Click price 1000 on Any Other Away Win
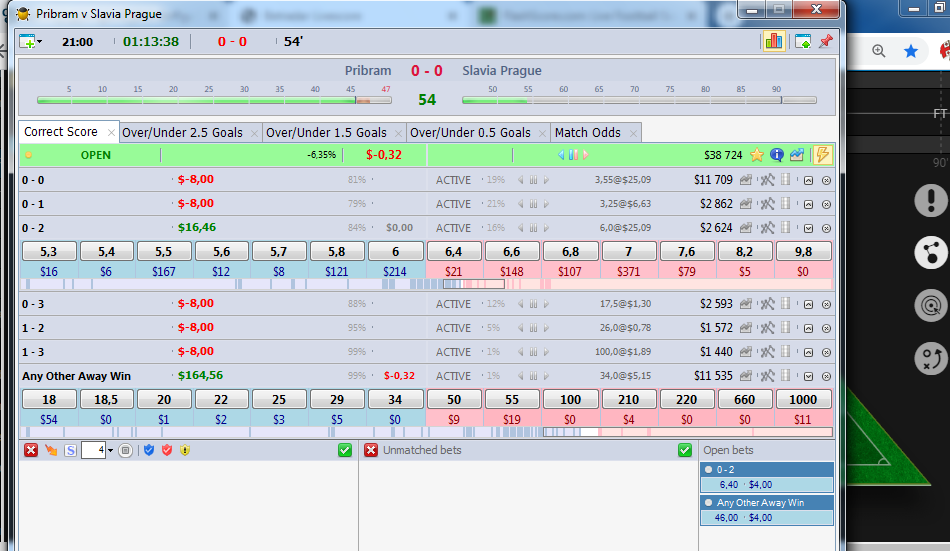 pos(803,399)
